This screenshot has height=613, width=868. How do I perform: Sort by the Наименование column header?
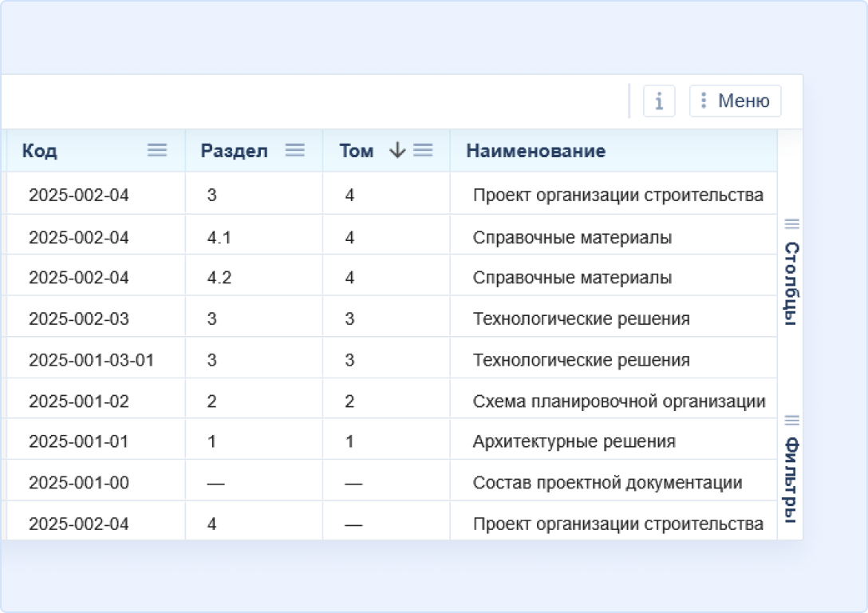(535, 151)
